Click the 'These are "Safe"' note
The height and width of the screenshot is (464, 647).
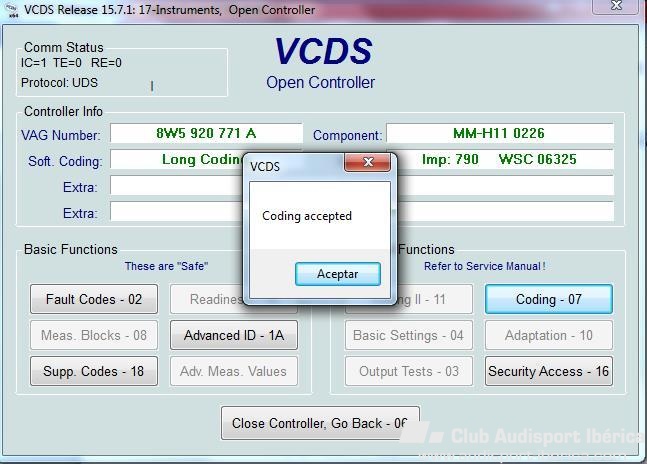[x=166, y=266]
